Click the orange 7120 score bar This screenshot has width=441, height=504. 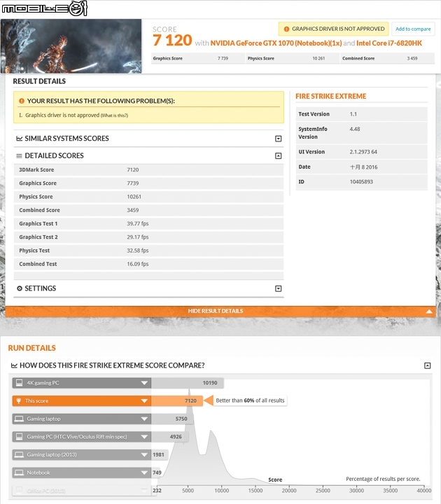[177, 401]
